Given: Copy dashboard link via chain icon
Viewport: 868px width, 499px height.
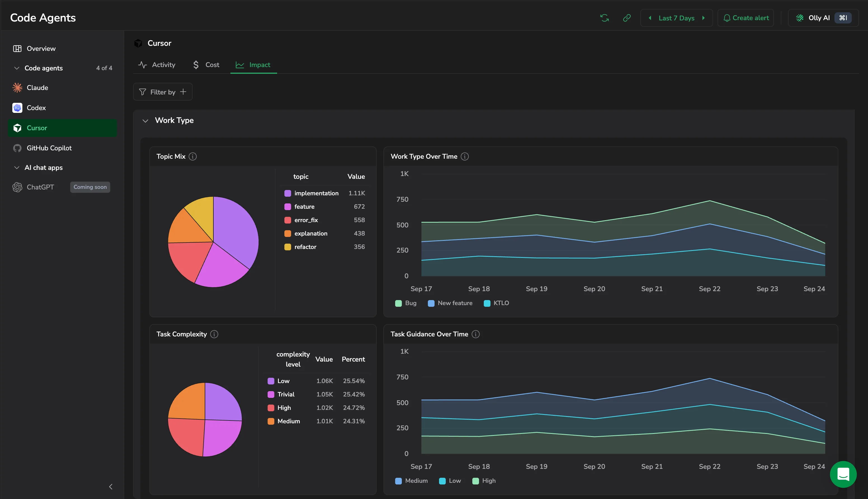Looking at the screenshot, I should point(627,18).
